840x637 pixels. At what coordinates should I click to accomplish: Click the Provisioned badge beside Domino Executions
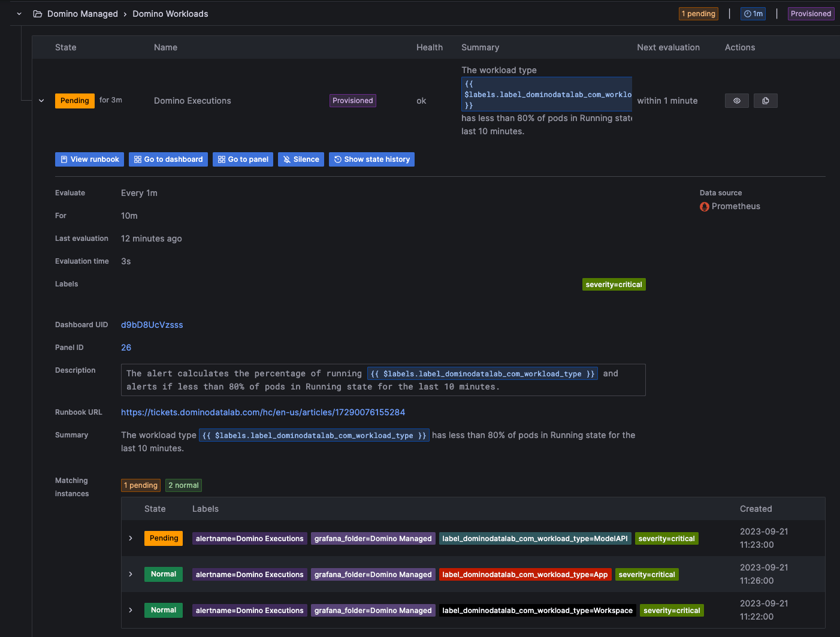(353, 101)
